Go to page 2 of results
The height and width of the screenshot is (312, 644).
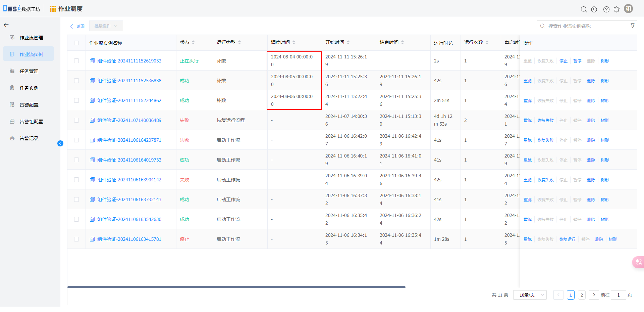click(x=582, y=295)
